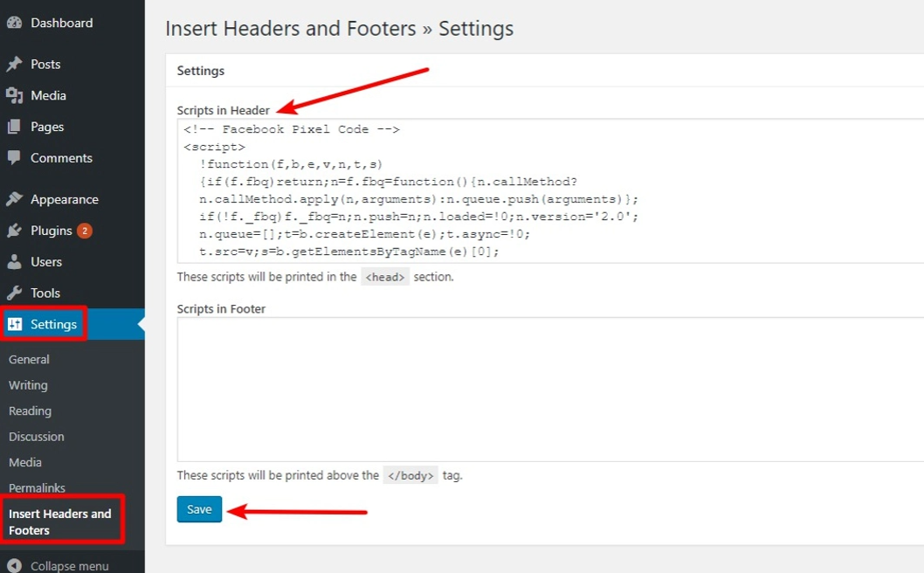The width and height of the screenshot is (924, 573).
Task: Click the Posts pushpin icon
Action: click(x=14, y=64)
